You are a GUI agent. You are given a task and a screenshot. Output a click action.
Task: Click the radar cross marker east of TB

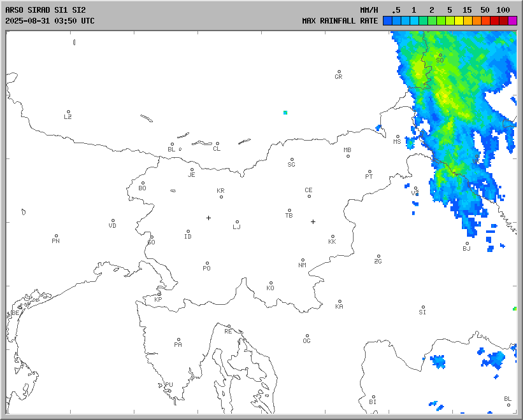[313, 221]
